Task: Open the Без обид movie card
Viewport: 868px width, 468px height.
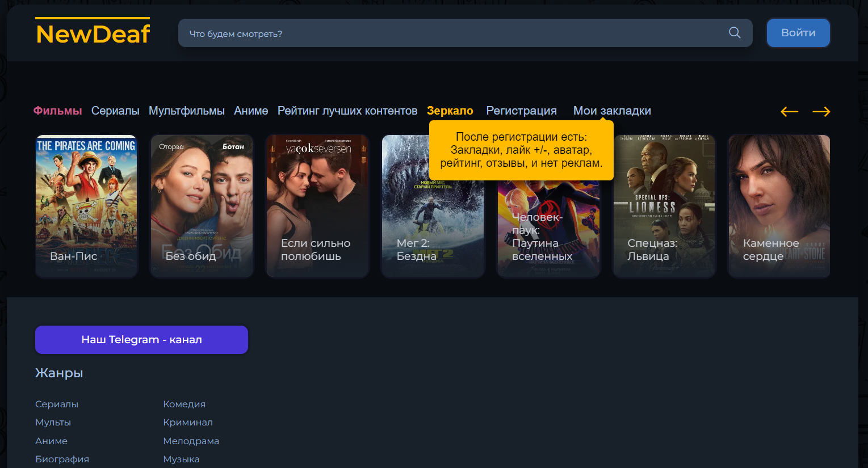Action: (202, 206)
